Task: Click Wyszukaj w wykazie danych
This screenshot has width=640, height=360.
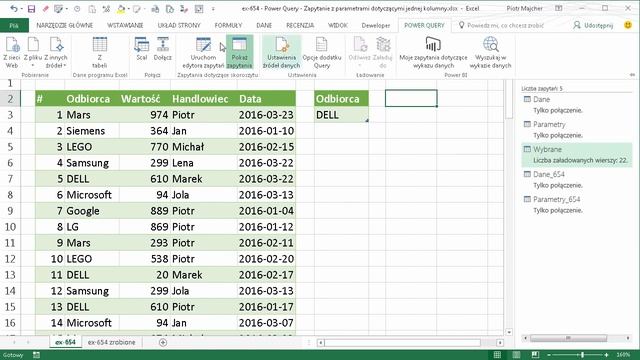Action: 490,52
